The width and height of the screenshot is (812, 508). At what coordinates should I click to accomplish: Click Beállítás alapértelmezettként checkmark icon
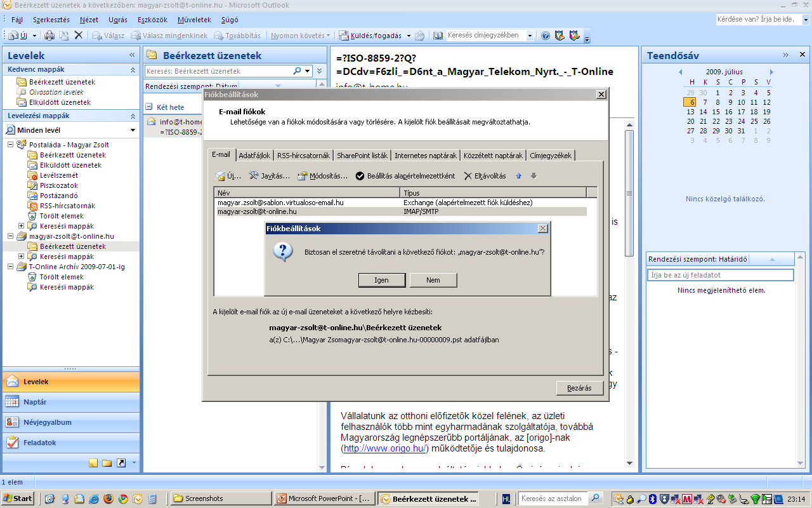[x=360, y=176]
